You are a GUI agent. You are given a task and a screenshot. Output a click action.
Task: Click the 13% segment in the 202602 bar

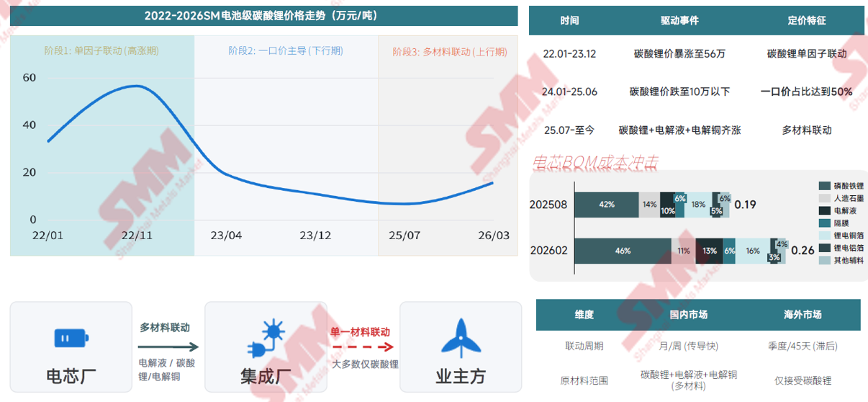coord(709,250)
